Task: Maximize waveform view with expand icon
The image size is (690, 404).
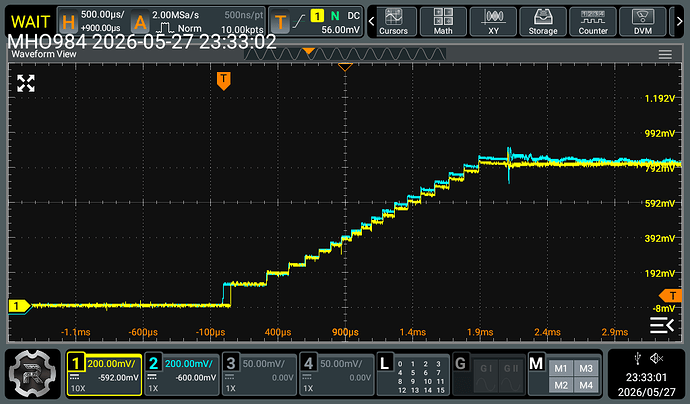Action: point(26,83)
